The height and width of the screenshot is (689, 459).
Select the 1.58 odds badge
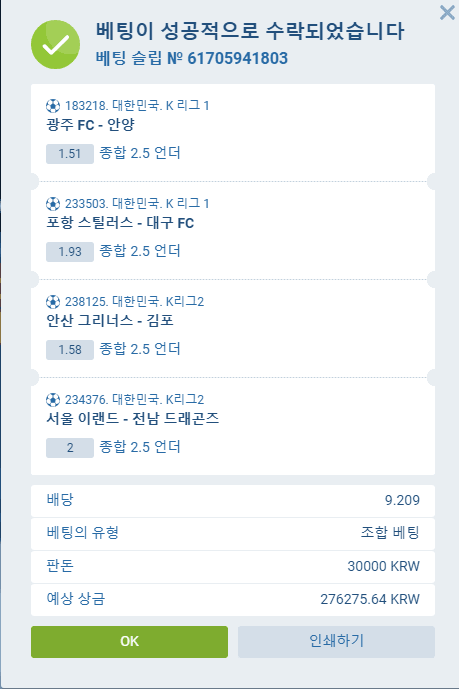[x=70, y=350]
